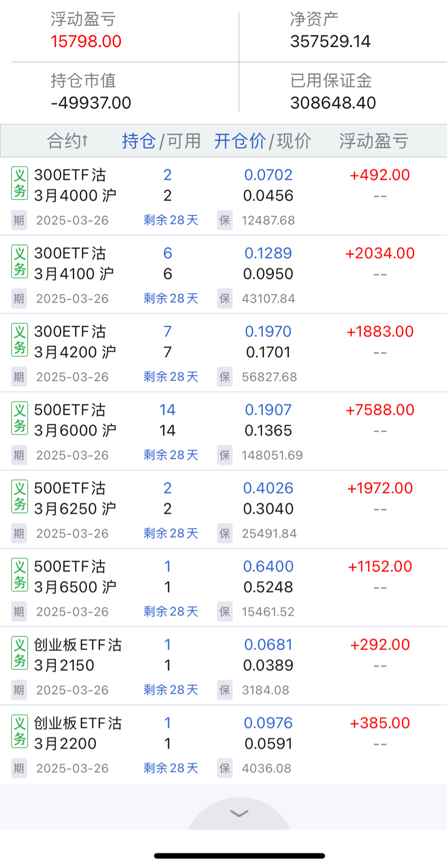Click the 义务 badge for 300ETF 3月4000
The width and height of the screenshot is (447, 868).
tap(20, 183)
